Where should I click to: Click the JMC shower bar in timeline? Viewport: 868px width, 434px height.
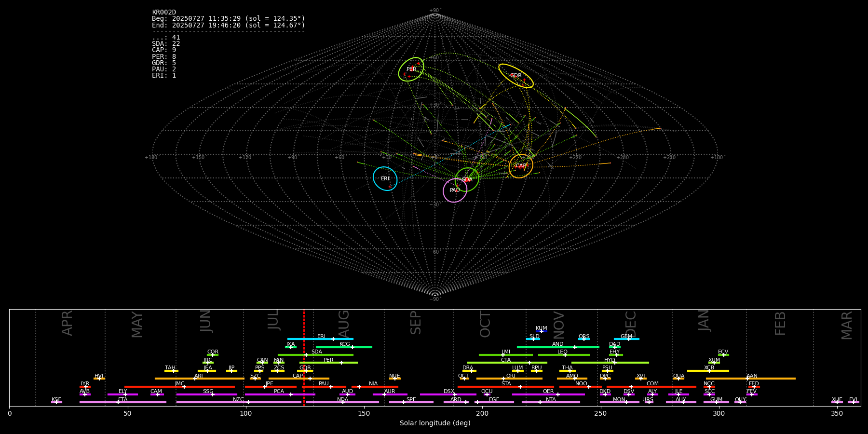(x=180, y=387)
